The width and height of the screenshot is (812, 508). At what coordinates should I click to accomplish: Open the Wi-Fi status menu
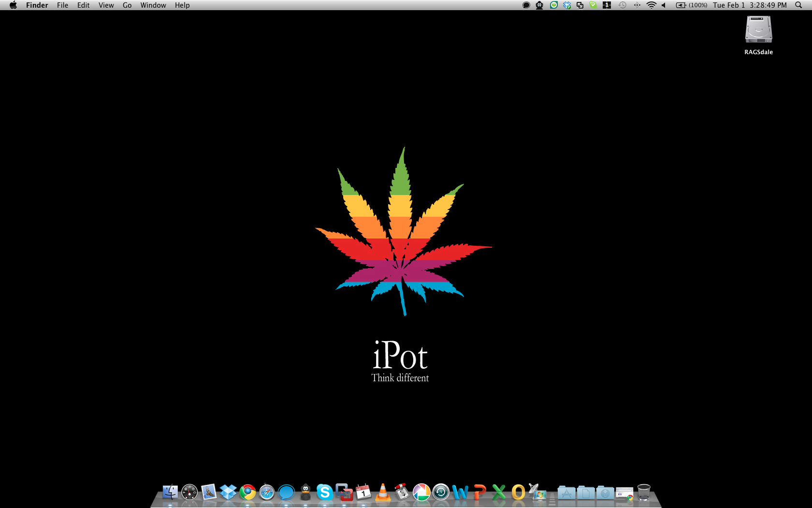(652, 5)
